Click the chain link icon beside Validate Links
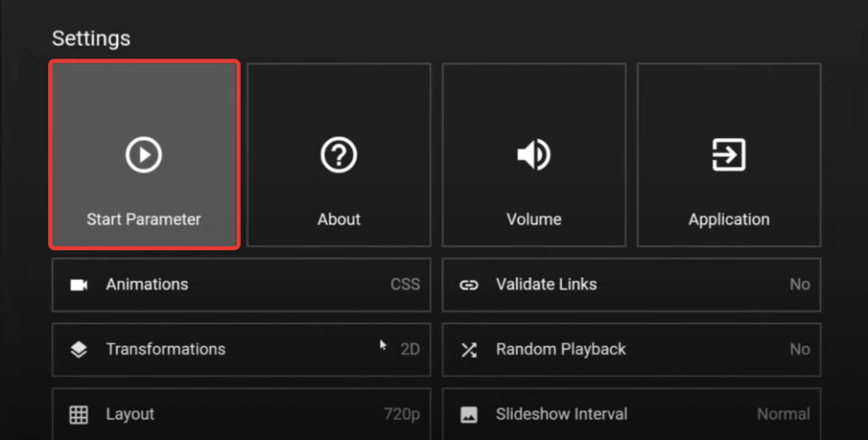Image resolution: width=868 pixels, height=440 pixels. [469, 285]
